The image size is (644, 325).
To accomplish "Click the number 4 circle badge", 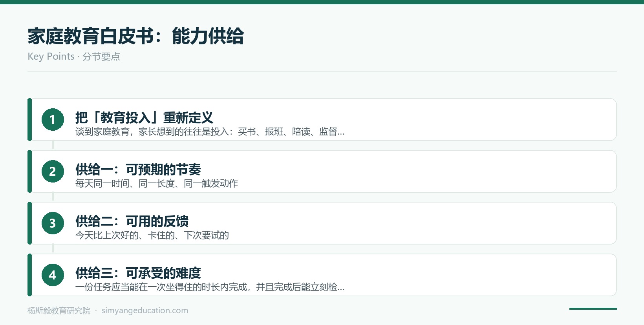I will [x=53, y=275].
